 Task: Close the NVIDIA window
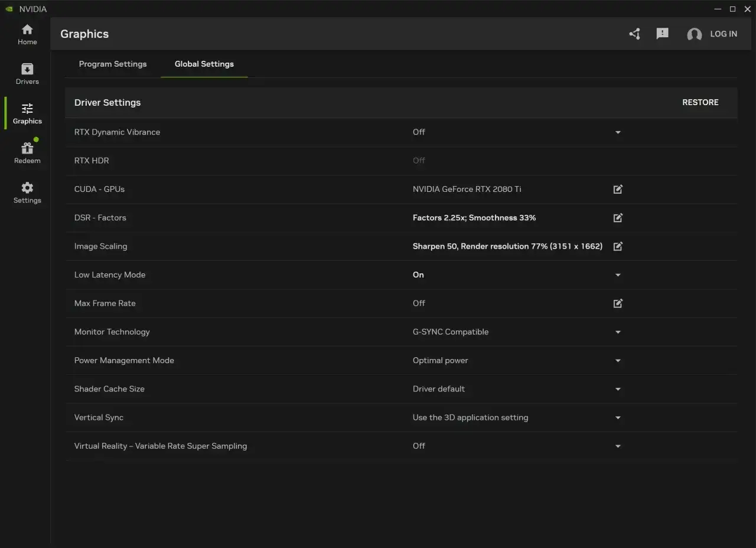point(747,9)
